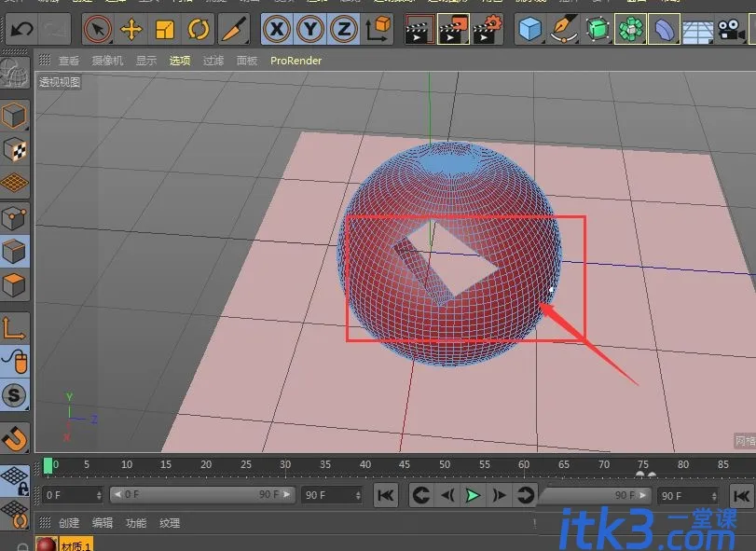The height and width of the screenshot is (551, 756).
Task: Open the 查看 viewport menu
Action: coord(68,61)
